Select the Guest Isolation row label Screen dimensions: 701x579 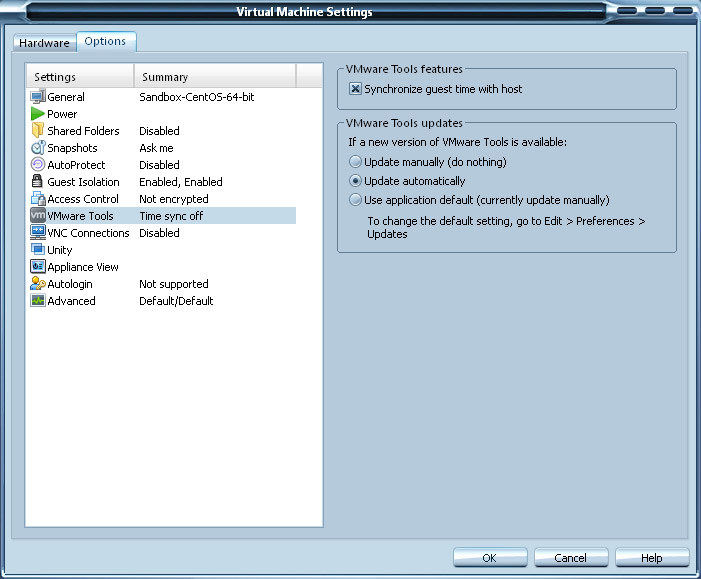pyautogui.click(x=83, y=182)
